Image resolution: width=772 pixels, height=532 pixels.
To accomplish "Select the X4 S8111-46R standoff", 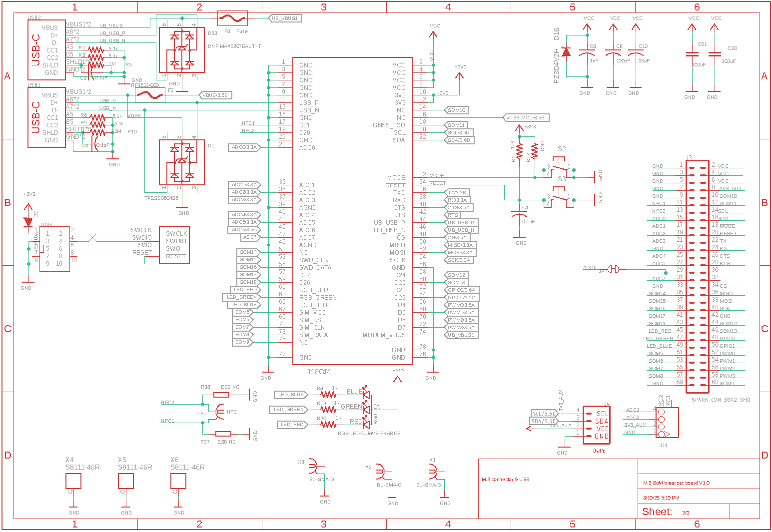I will pyautogui.click(x=73, y=481).
